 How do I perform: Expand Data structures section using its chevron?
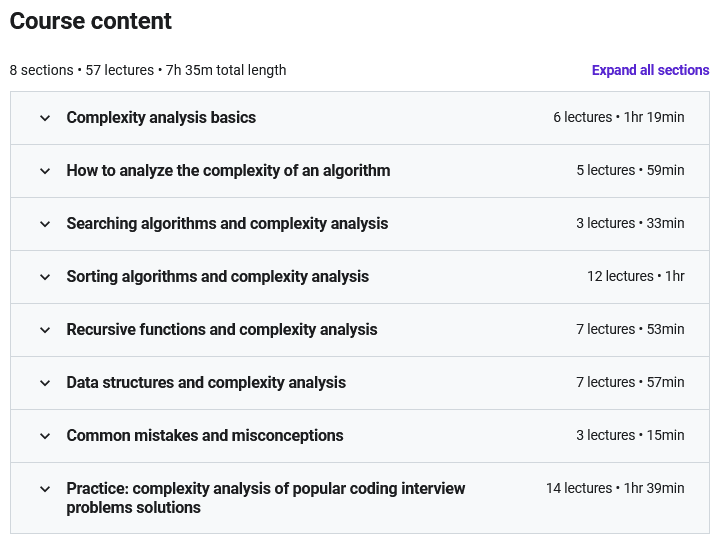[45, 383]
